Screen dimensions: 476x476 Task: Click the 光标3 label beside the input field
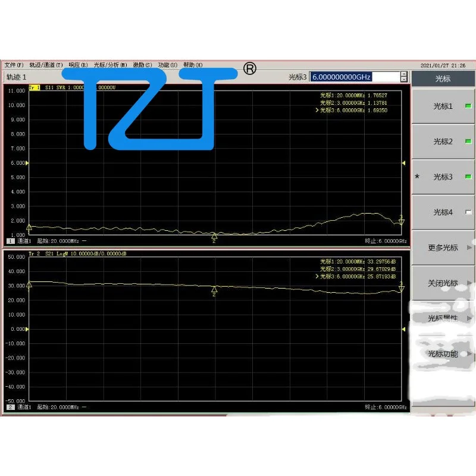[297, 77]
